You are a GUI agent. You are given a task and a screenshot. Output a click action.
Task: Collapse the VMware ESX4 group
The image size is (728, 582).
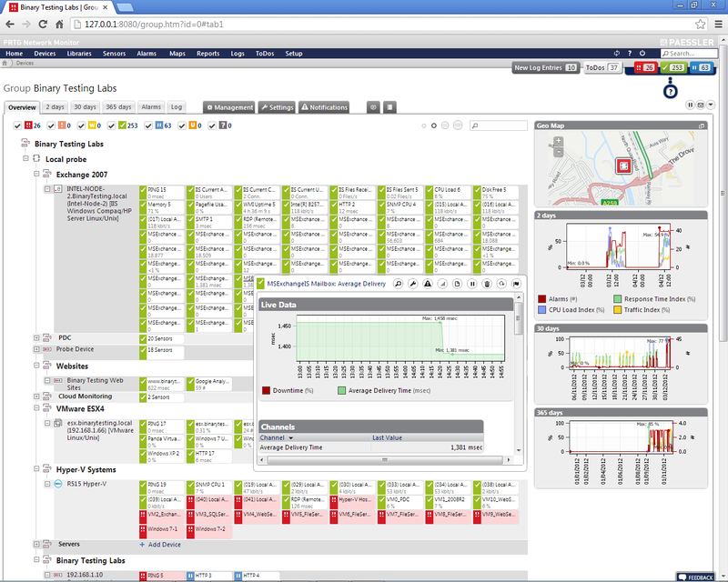coord(36,408)
